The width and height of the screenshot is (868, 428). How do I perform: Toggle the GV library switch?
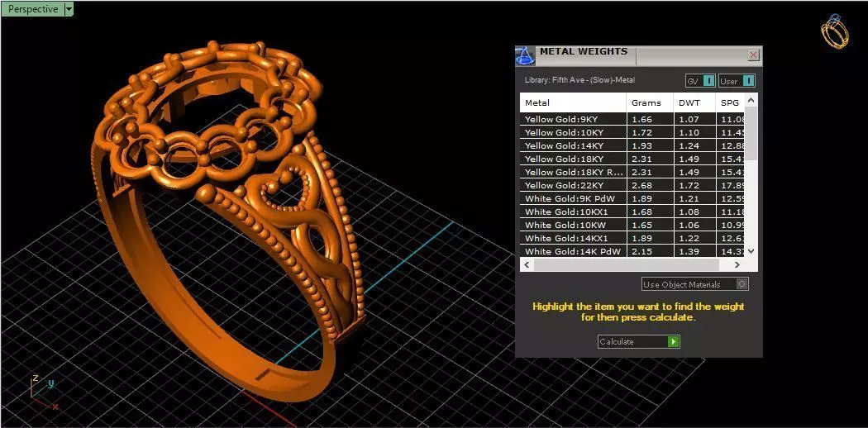pos(701,81)
